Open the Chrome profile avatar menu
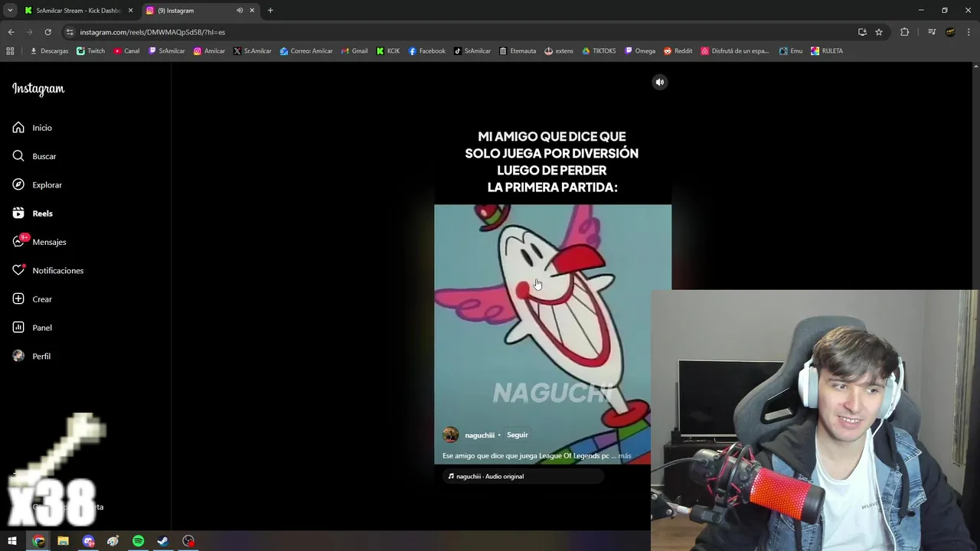 pyautogui.click(x=950, y=32)
